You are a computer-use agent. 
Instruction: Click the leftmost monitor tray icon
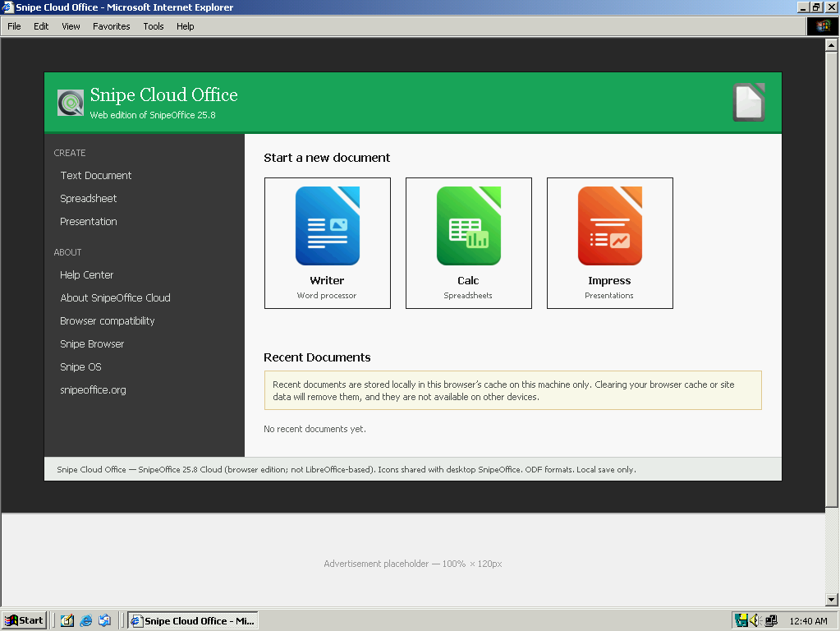(741, 620)
